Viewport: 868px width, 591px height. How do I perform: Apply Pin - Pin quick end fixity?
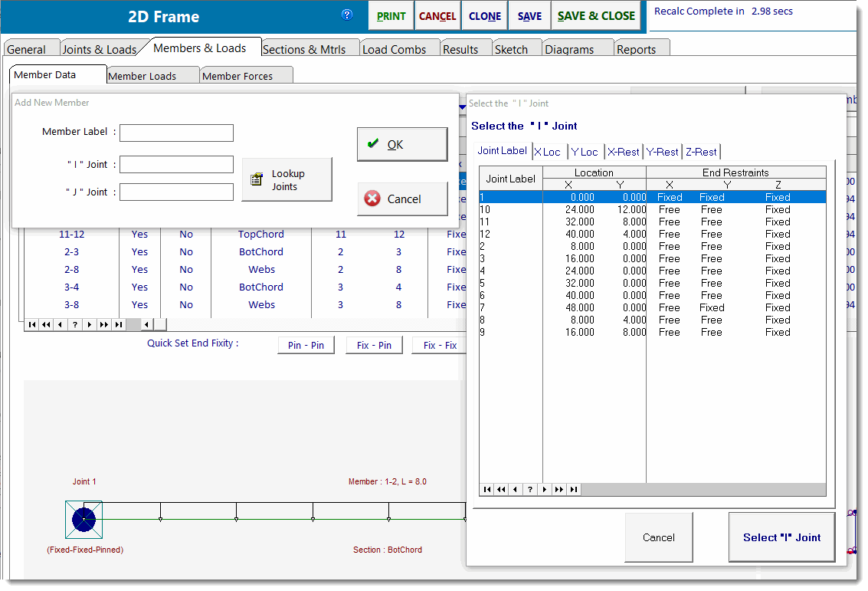[306, 346]
